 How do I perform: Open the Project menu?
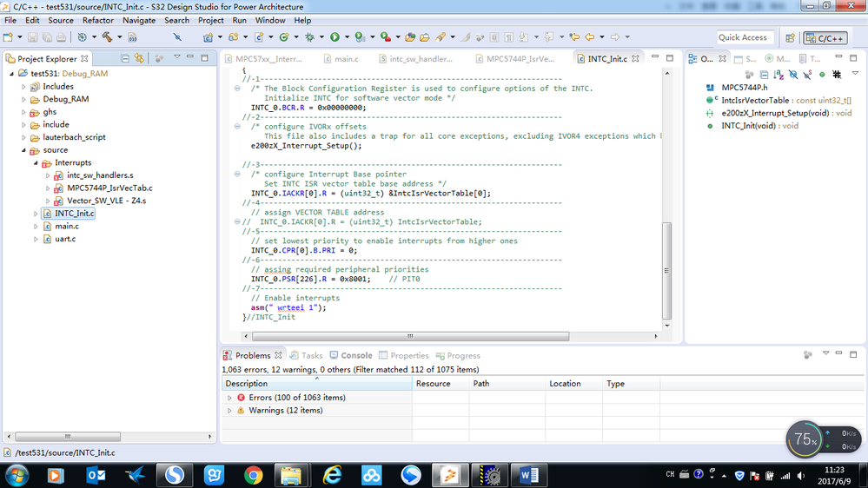point(210,20)
